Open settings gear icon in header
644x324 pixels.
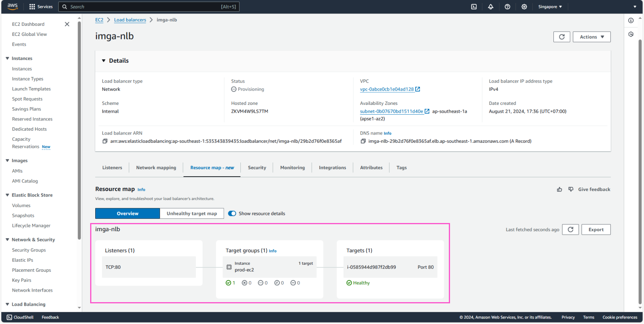point(524,7)
